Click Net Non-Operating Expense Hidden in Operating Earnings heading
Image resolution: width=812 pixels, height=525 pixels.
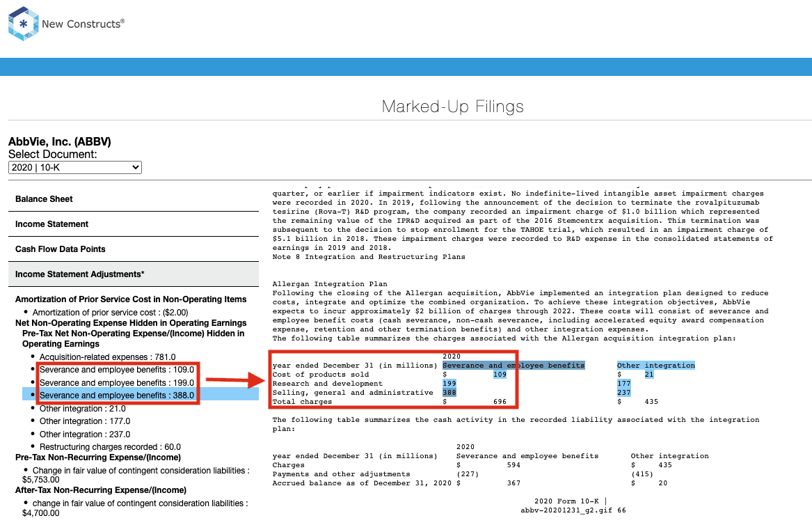(x=131, y=323)
